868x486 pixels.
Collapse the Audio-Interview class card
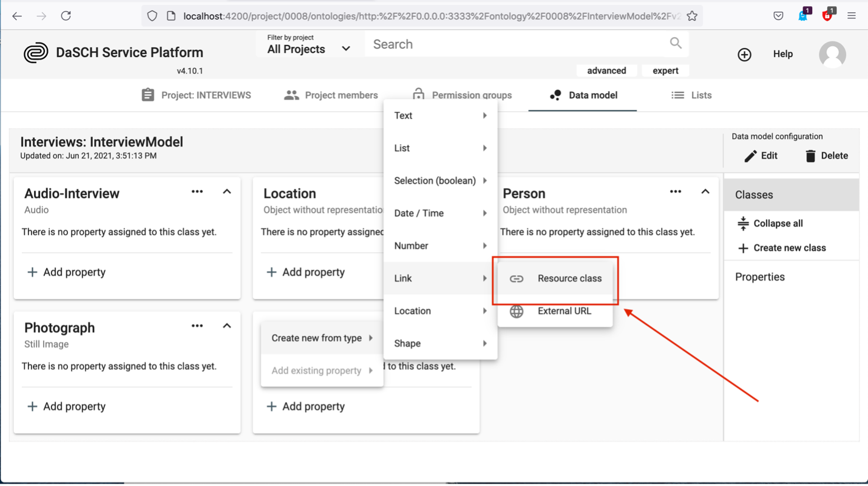[x=227, y=191]
